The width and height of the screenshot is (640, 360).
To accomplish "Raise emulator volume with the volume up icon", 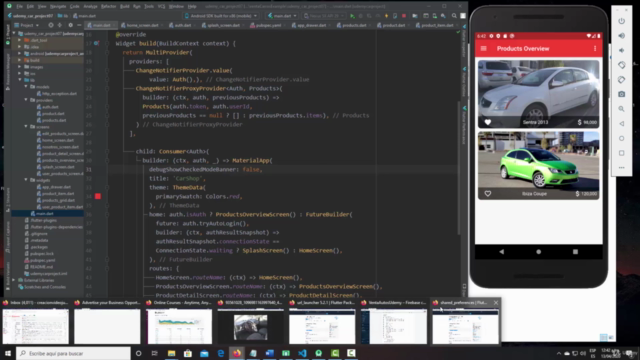I will [x=621, y=36].
